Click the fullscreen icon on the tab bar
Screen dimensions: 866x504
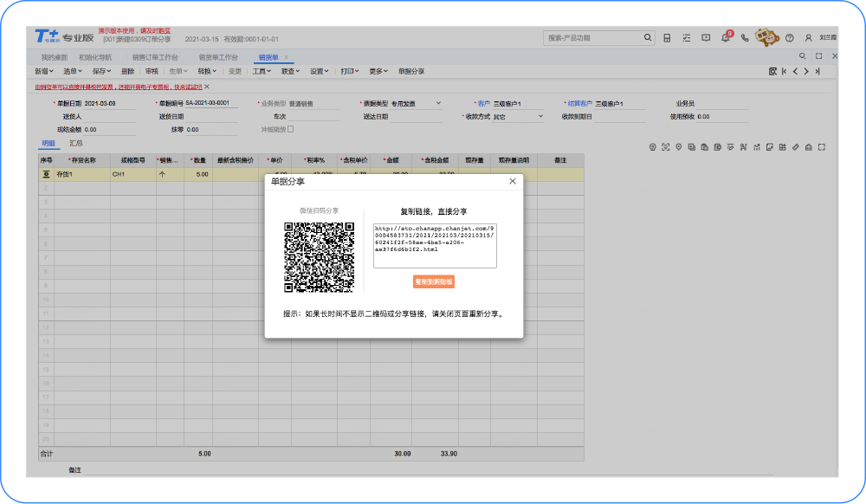819,56
